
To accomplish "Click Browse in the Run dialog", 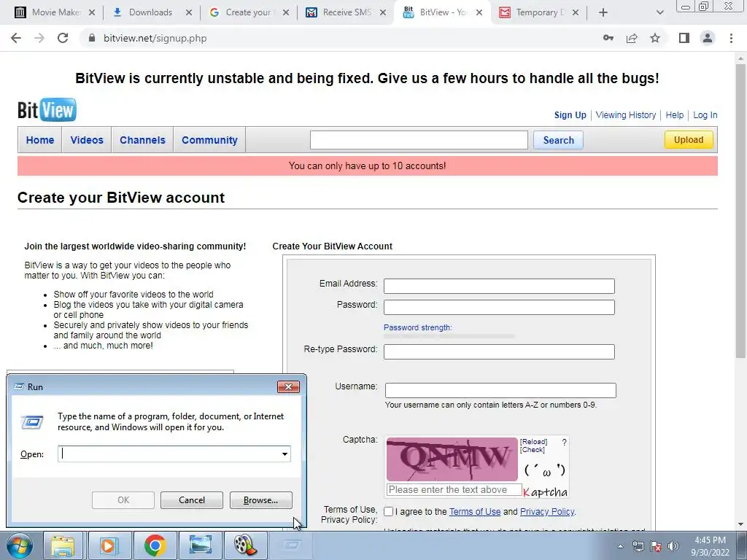I will [x=260, y=500].
